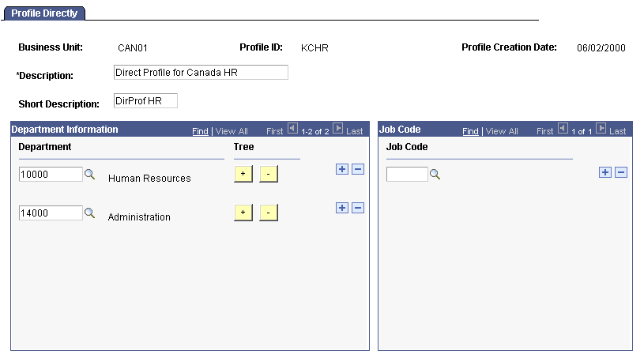Screen dimensions: 644x354
Task: Focus the Short Description input field
Action: [x=145, y=100]
